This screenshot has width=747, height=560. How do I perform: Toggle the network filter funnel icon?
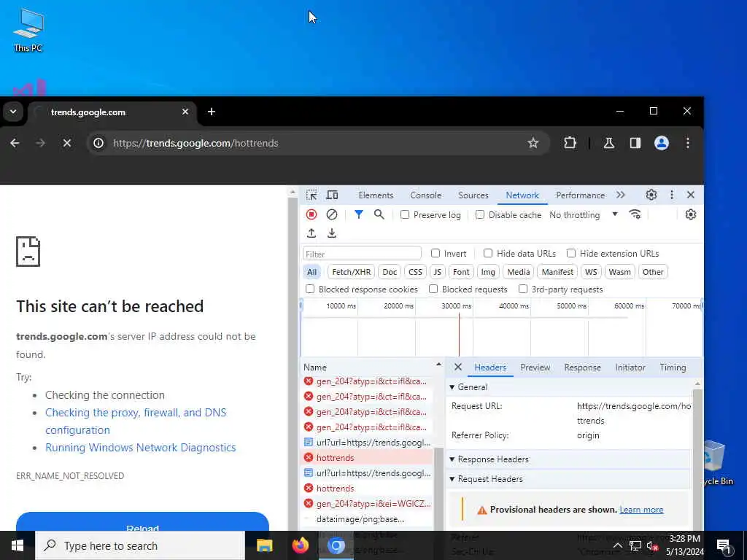click(x=359, y=215)
